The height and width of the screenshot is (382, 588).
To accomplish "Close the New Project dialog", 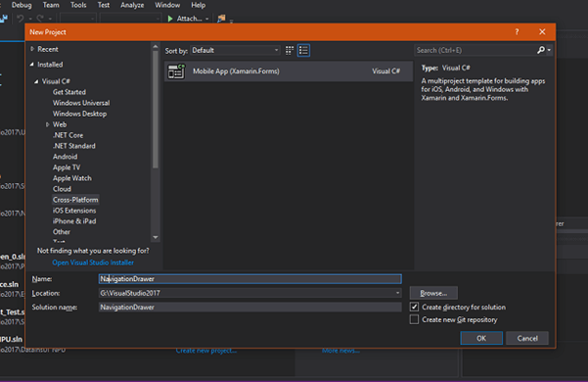I will click(542, 32).
